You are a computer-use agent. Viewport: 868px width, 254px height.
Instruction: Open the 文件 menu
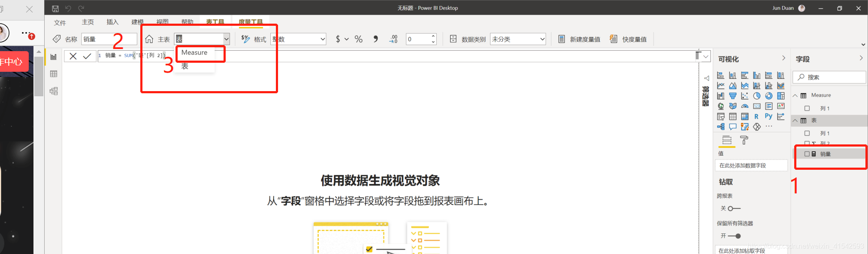[60, 22]
